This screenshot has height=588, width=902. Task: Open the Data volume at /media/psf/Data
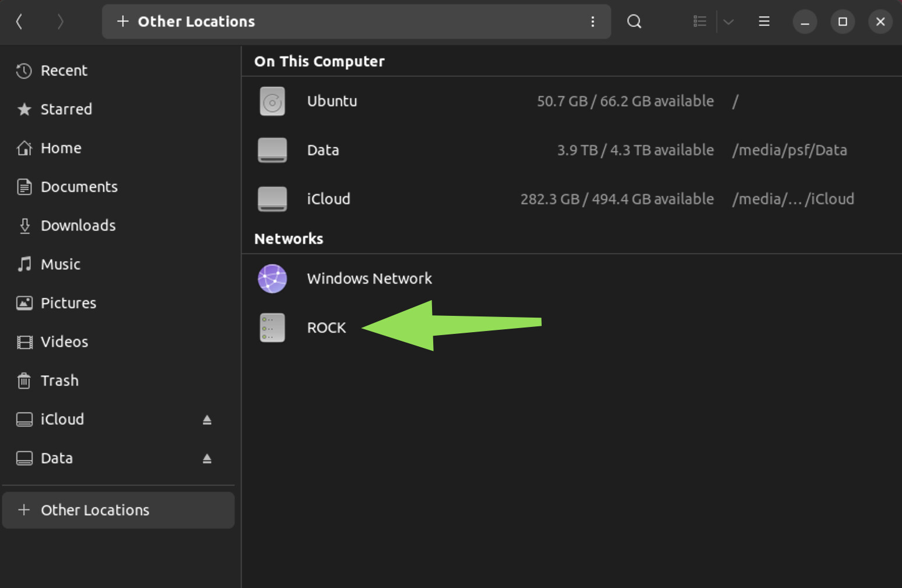tap(322, 150)
